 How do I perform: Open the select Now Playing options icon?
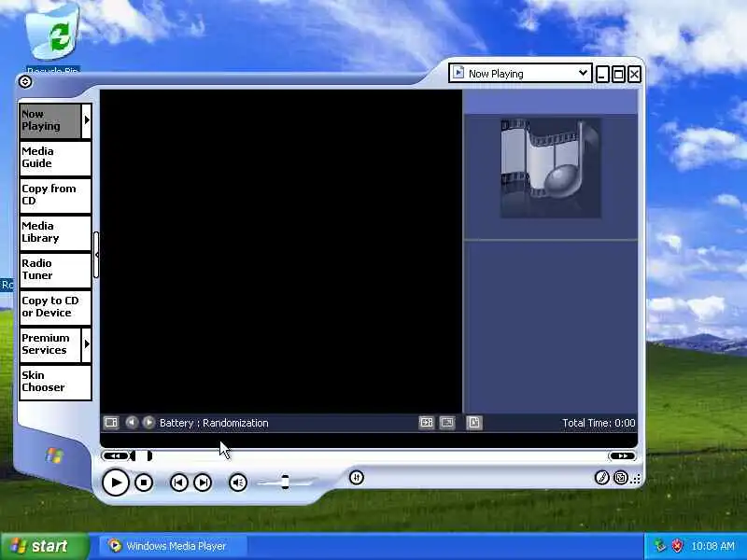(x=111, y=423)
